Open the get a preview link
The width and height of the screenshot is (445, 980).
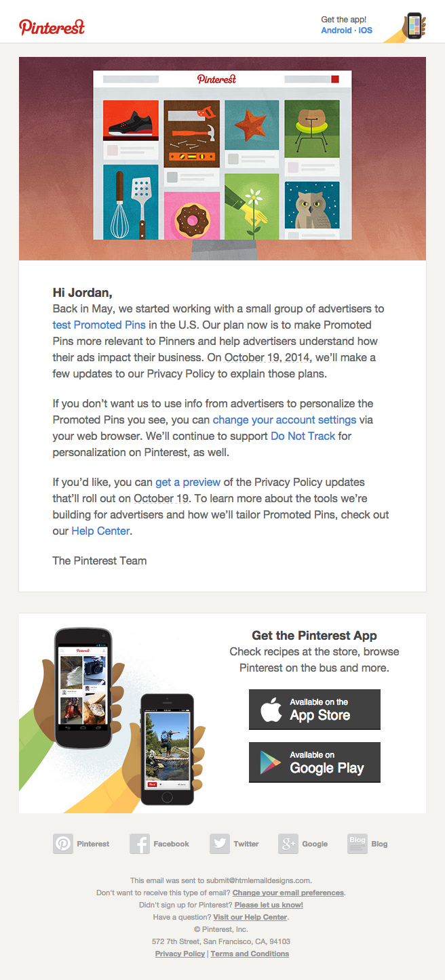click(188, 482)
